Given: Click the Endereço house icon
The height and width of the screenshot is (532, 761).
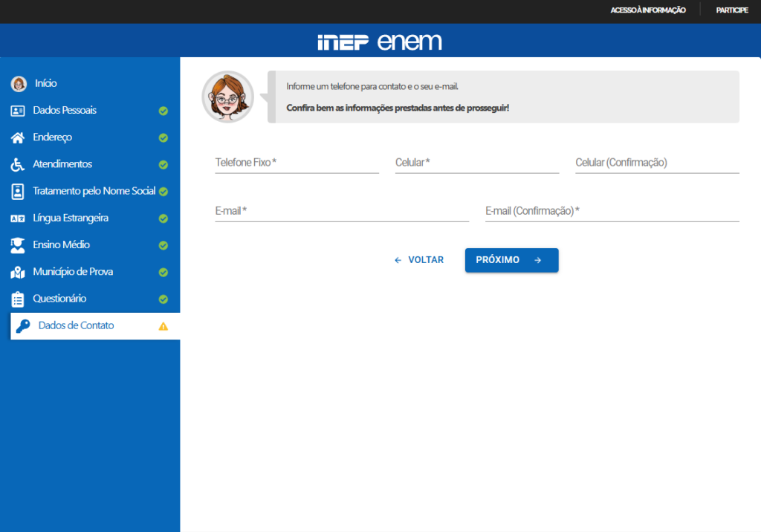Looking at the screenshot, I should [x=18, y=138].
